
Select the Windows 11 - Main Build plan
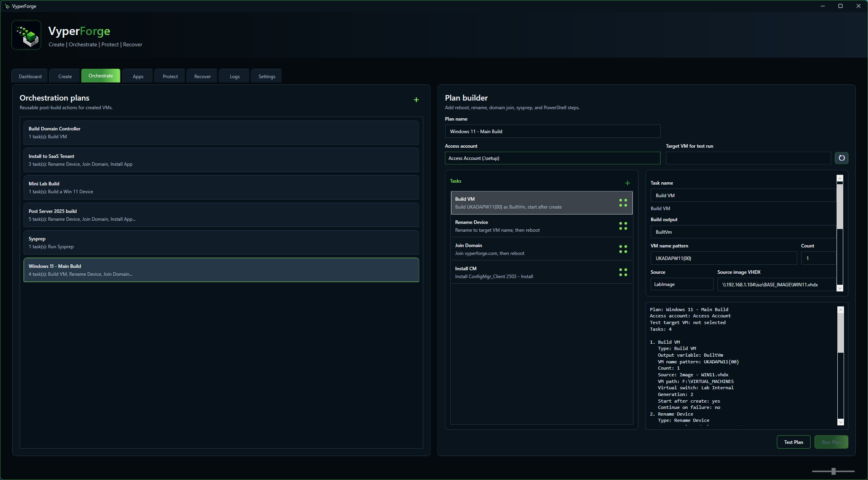click(221, 270)
